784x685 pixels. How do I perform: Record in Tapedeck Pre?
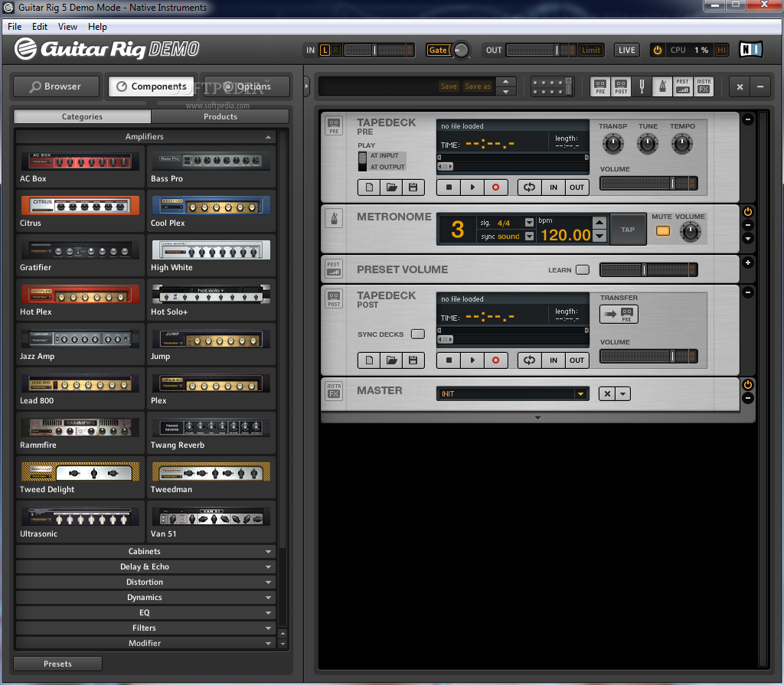click(495, 188)
